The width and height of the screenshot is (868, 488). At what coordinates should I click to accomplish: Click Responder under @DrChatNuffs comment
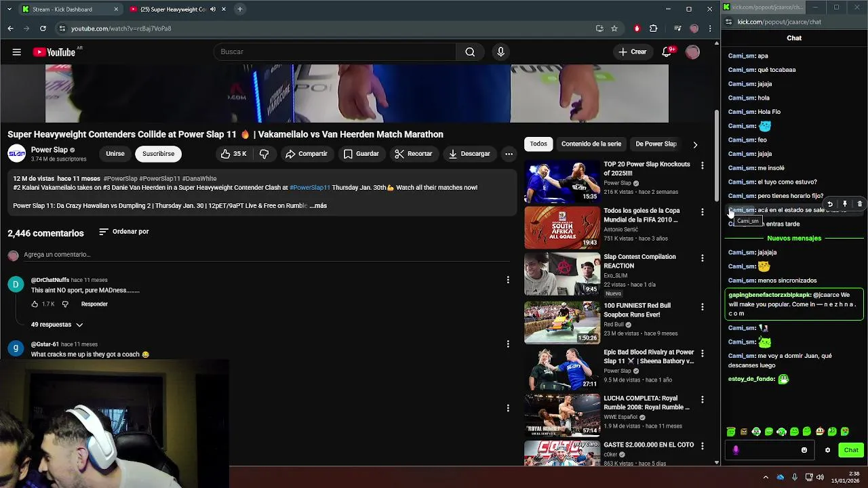pyautogui.click(x=94, y=304)
